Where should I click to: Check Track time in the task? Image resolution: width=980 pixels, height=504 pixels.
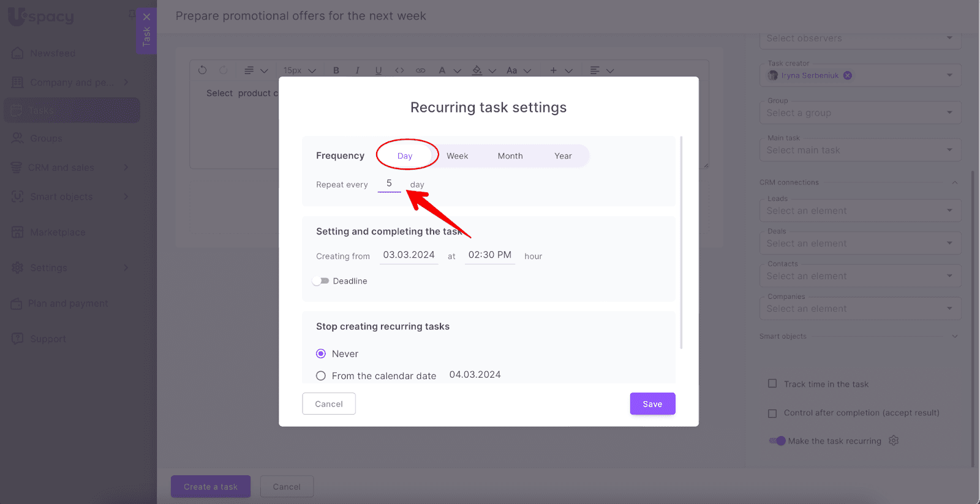pyautogui.click(x=772, y=384)
